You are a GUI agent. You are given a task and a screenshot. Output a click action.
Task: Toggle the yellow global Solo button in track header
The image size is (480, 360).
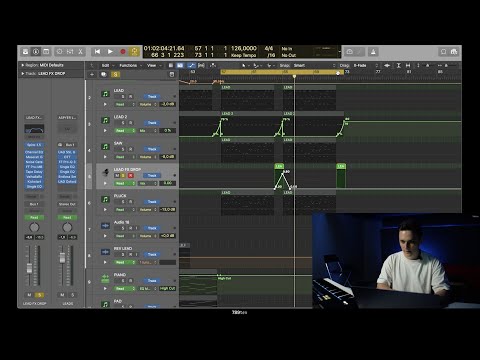pos(116,74)
